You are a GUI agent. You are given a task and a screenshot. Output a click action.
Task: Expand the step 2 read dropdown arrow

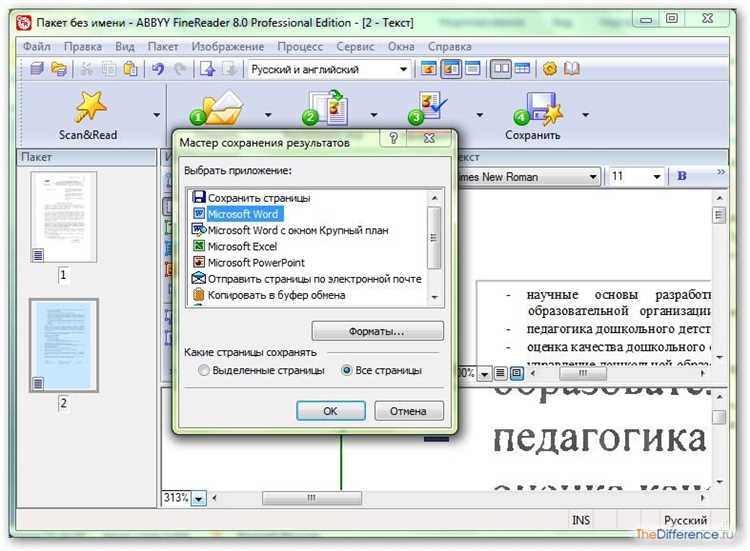coord(374,115)
